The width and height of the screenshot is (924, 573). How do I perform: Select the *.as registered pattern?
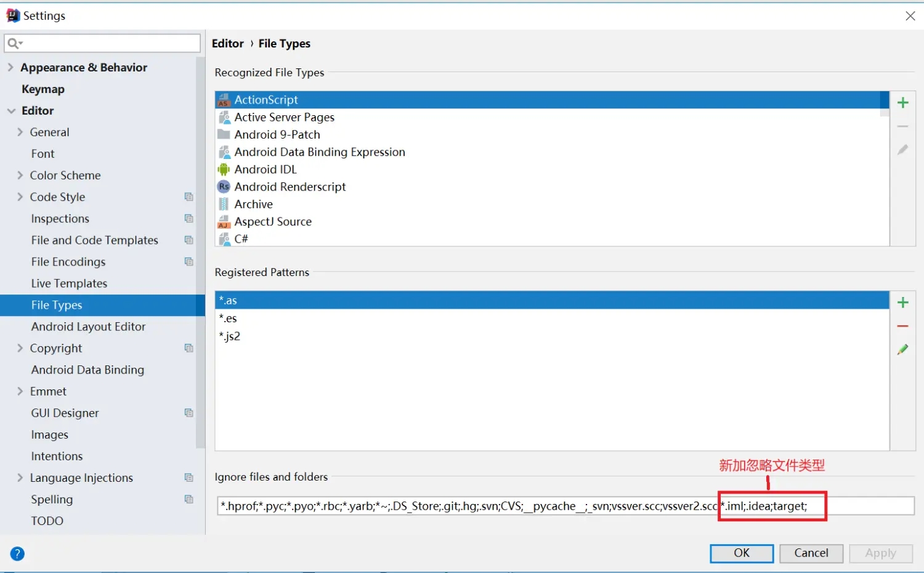(x=552, y=300)
